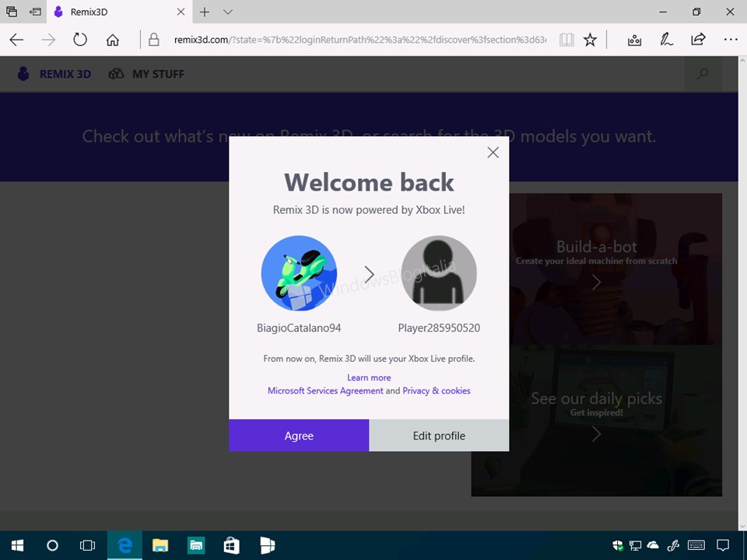Click the white tiles app icon on taskbar
Viewport: 747px width, 560px height.
[x=267, y=545]
